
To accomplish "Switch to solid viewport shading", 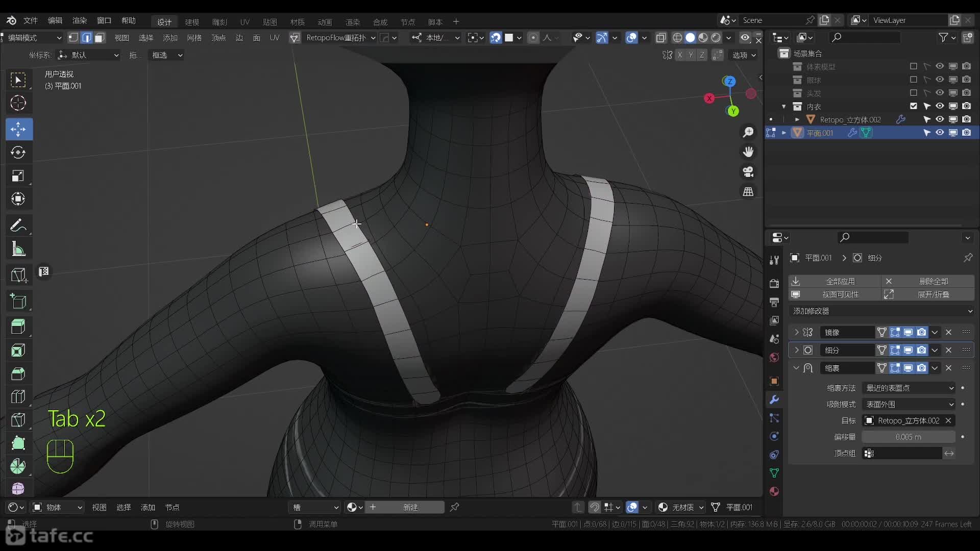I will click(x=690, y=38).
